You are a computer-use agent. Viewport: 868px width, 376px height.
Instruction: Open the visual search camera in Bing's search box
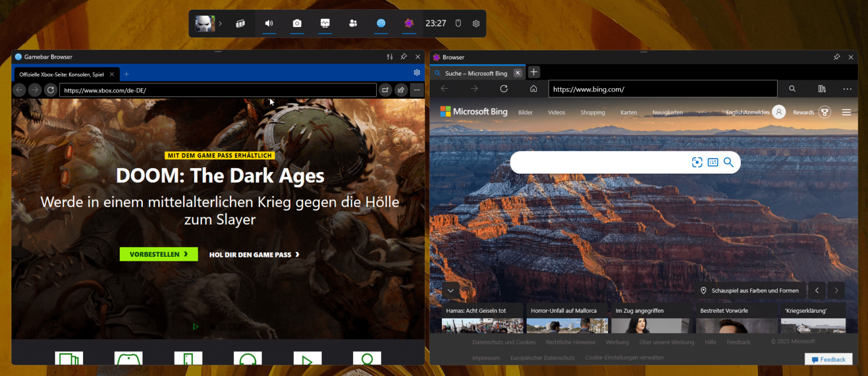[697, 162]
